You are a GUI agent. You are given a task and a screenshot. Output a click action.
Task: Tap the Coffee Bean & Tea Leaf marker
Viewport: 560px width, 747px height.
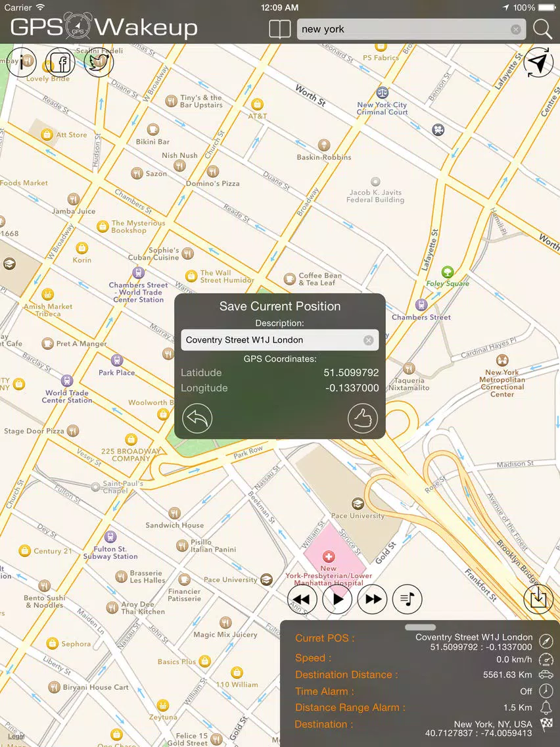pyautogui.click(x=289, y=279)
